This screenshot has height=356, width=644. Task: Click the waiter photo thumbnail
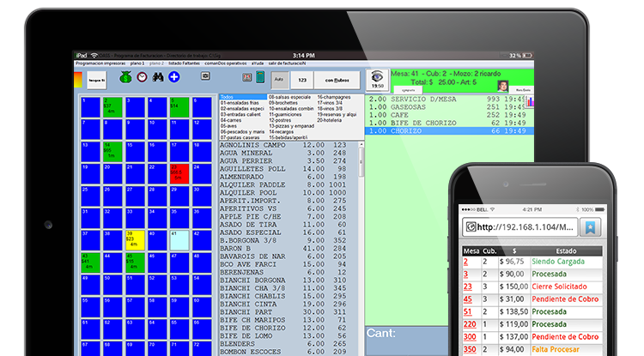[503, 86]
